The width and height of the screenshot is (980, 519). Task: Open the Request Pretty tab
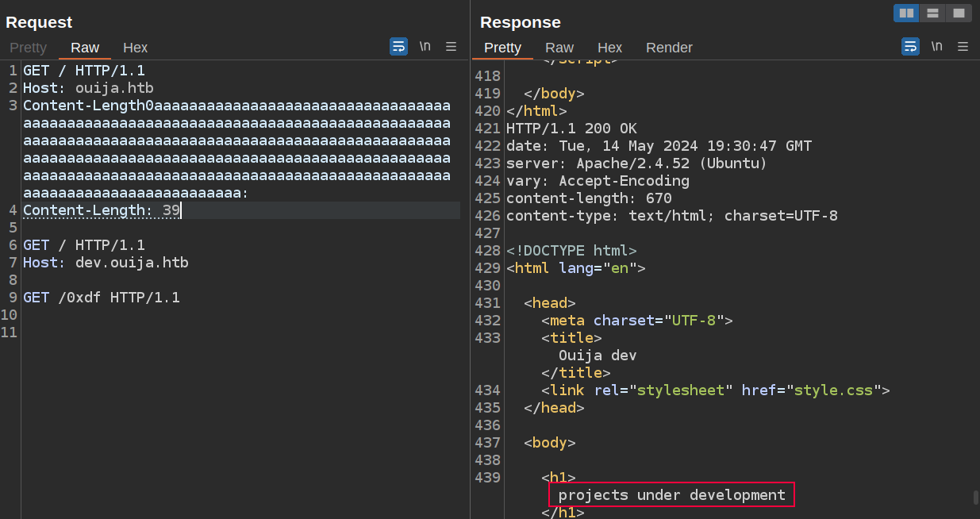[29, 48]
